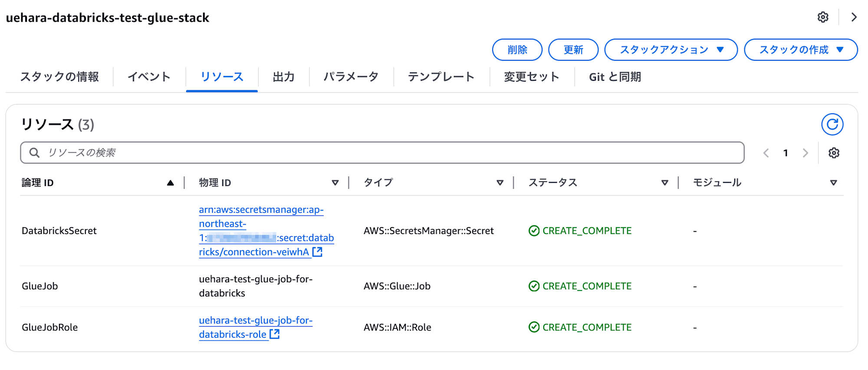
Task: Click DatabricksSecret CREATE_COMPLETE check icon
Action: [534, 231]
